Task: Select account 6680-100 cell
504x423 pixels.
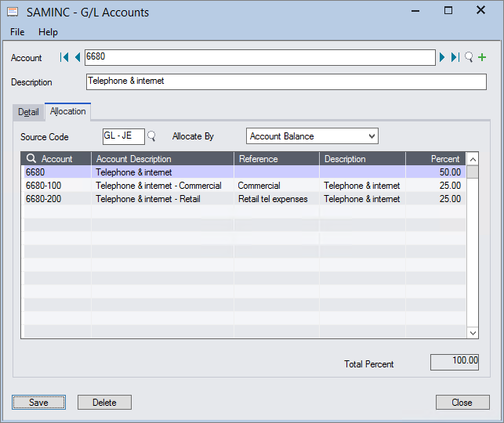Action: (57, 186)
